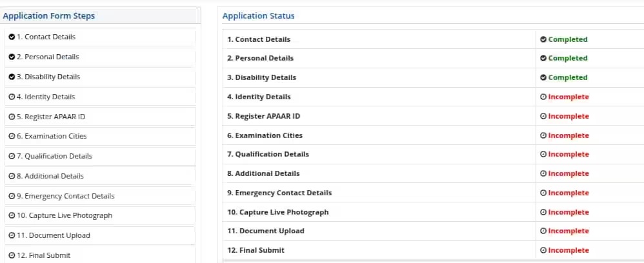Select 7. Qualification Details form step
This screenshot has height=263, width=644.
click(x=100, y=157)
